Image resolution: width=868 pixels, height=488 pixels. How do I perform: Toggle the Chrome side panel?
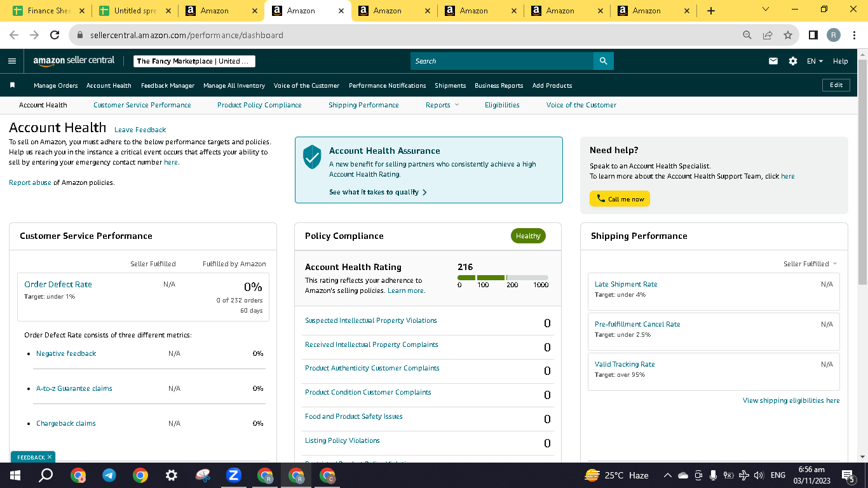[x=813, y=35]
